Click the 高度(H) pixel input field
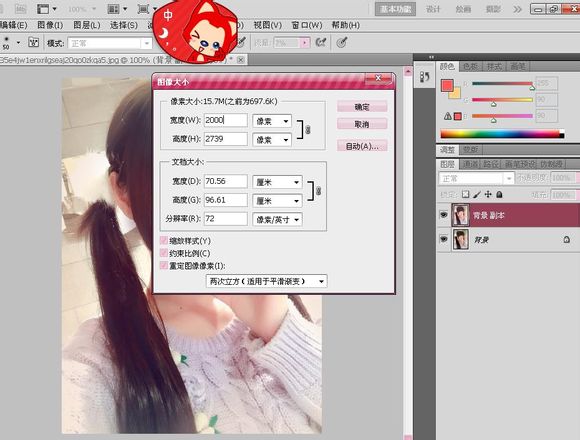Viewport: 580px width, 440px height. coord(226,139)
